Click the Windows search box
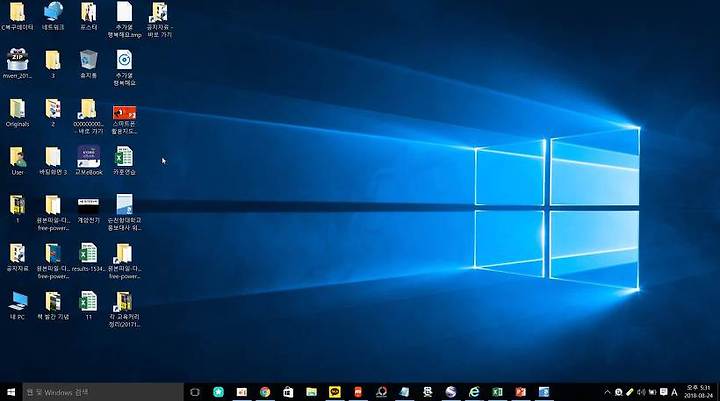Image resolution: width=720 pixels, height=401 pixels. [x=103, y=392]
